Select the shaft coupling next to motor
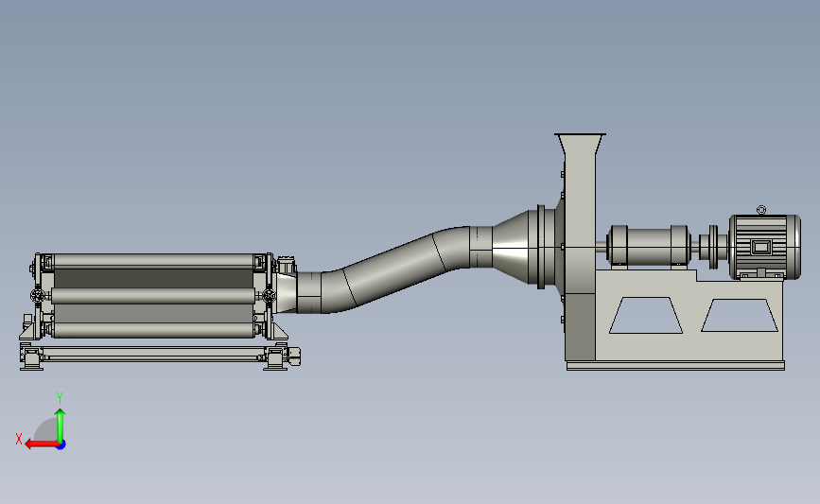Screen dimensions: 820x504 (x=713, y=248)
